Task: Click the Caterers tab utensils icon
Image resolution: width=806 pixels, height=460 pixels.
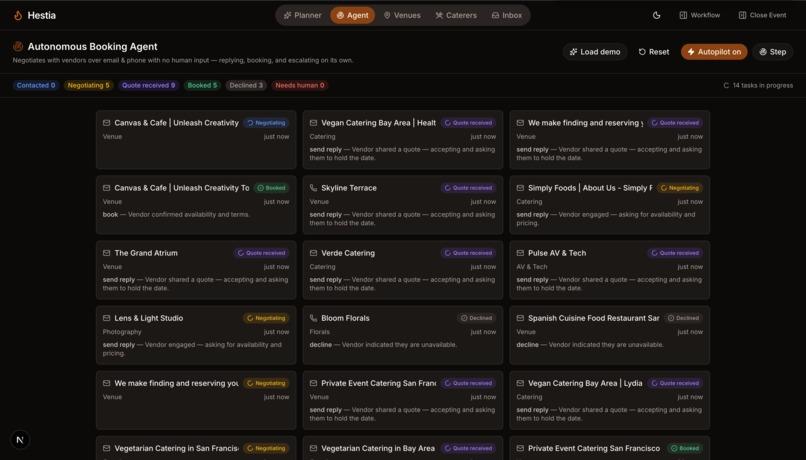Action: (439, 15)
